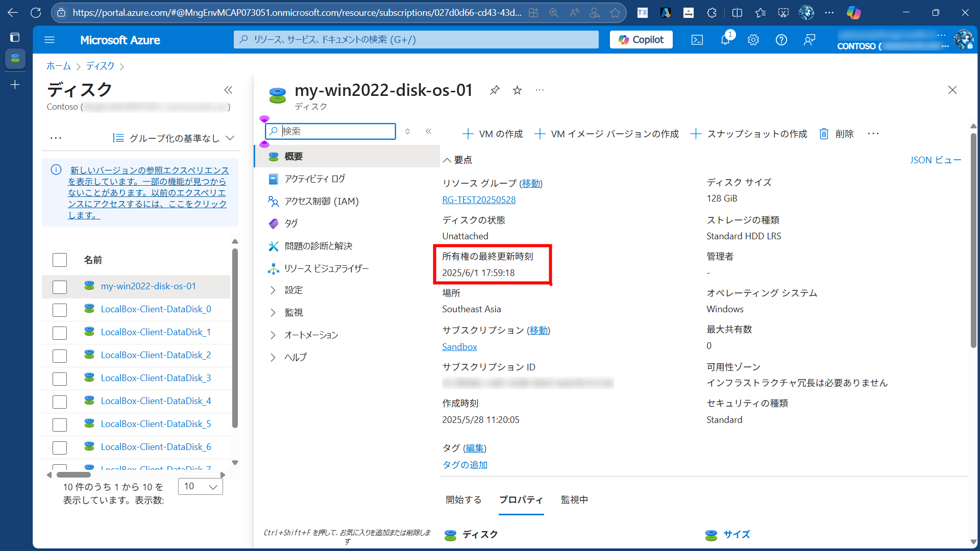This screenshot has height=551, width=980.
Task: Check LocalBox-Client-DataDisk_2 checkbox
Action: click(60, 356)
